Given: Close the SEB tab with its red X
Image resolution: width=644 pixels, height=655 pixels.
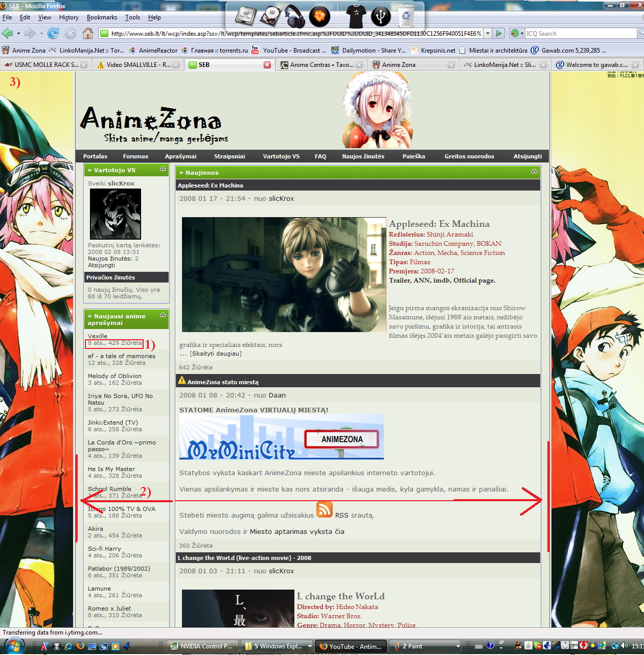Looking at the screenshot, I should point(267,65).
